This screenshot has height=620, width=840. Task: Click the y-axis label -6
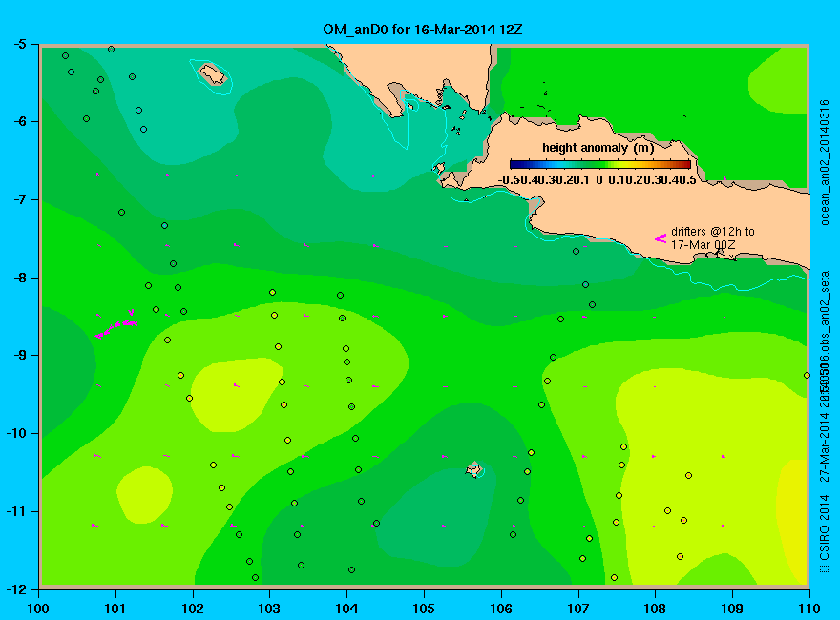point(19,121)
